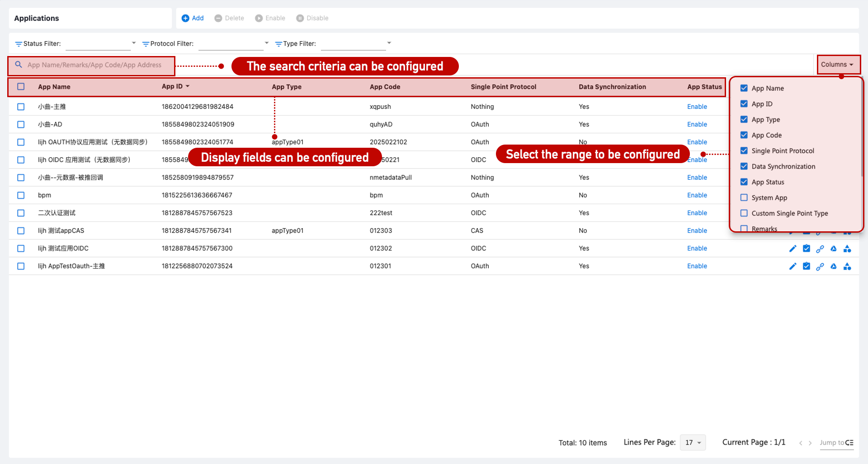868x464 pixels.
Task: Open the Columns dropdown
Action: [x=838, y=64]
